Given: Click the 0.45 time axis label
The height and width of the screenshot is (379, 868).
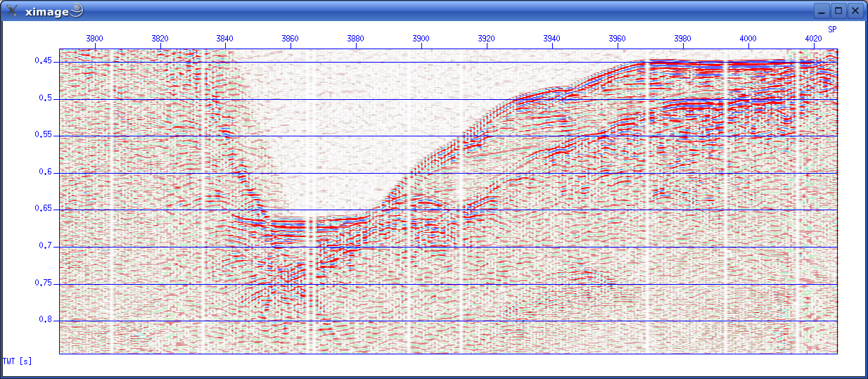Looking at the screenshot, I should tap(44, 61).
